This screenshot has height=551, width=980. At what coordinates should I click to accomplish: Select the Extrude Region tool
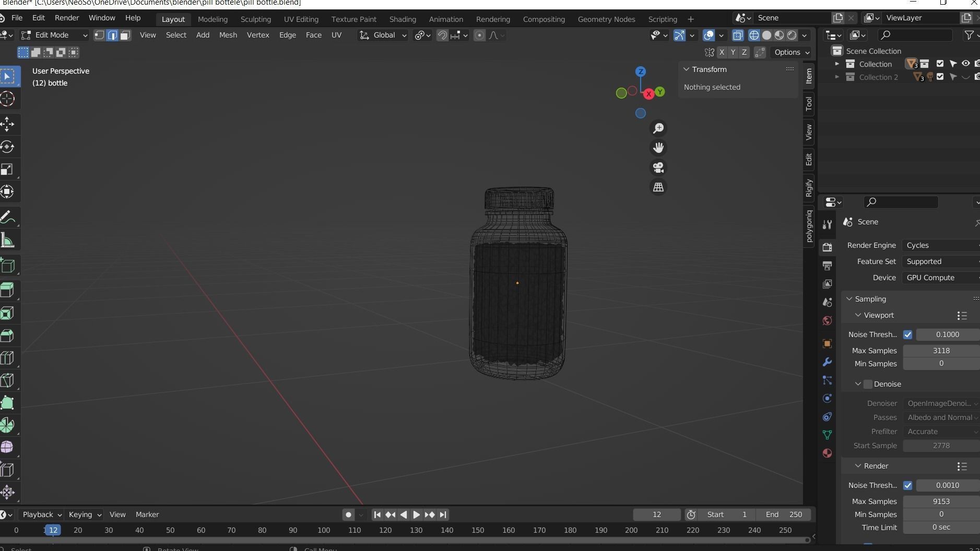click(8, 290)
